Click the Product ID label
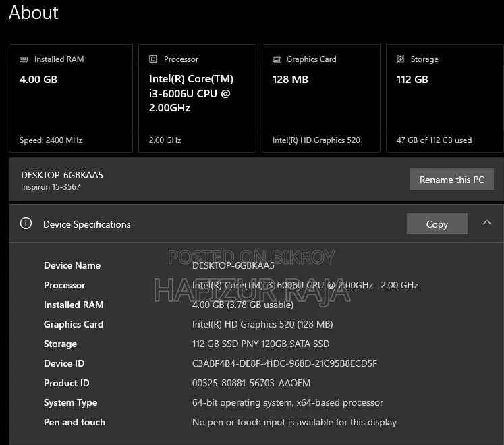 click(x=67, y=384)
